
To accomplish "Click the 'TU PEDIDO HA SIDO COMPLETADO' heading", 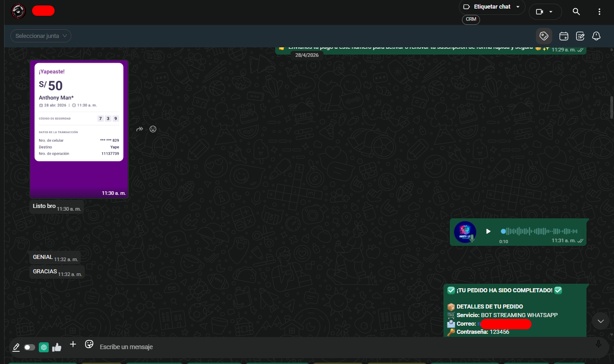I will click(504, 290).
